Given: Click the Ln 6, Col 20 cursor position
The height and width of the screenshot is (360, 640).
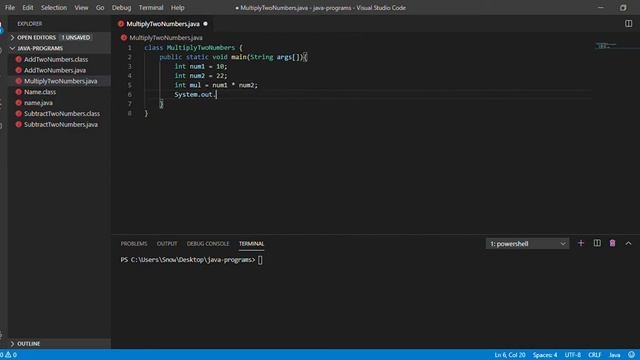Looking at the screenshot, I should click(x=510, y=355).
